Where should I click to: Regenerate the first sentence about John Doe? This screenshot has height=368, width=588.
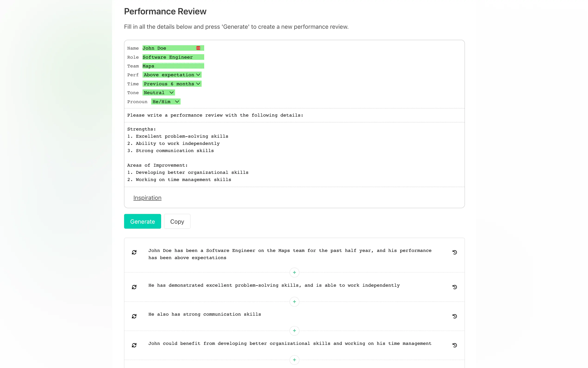coord(134,252)
